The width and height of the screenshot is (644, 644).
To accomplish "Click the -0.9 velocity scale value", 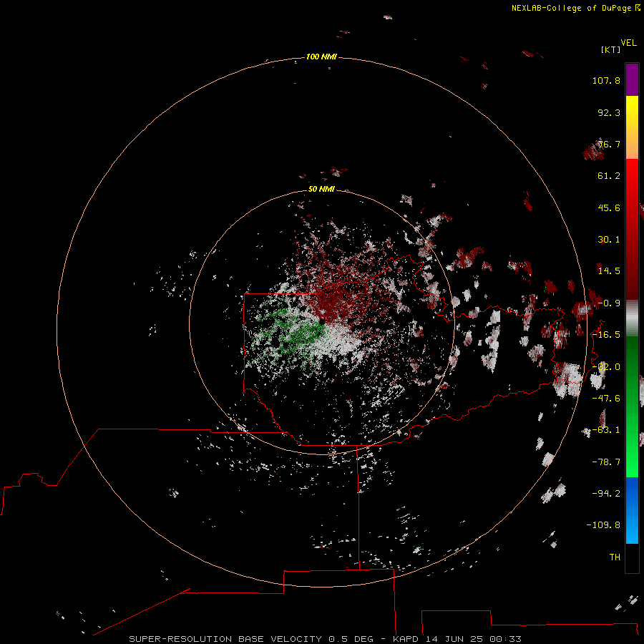I will click(x=609, y=303).
